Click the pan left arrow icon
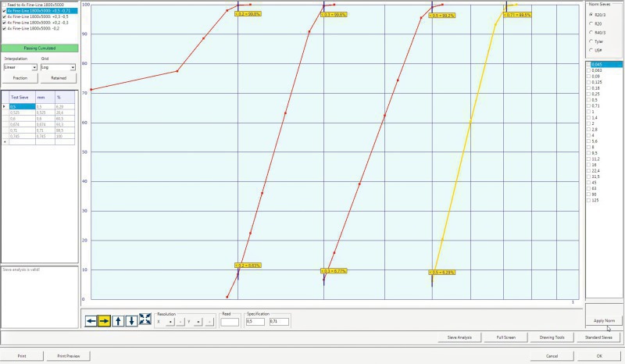The height and width of the screenshot is (364, 625). pos(91,321)
